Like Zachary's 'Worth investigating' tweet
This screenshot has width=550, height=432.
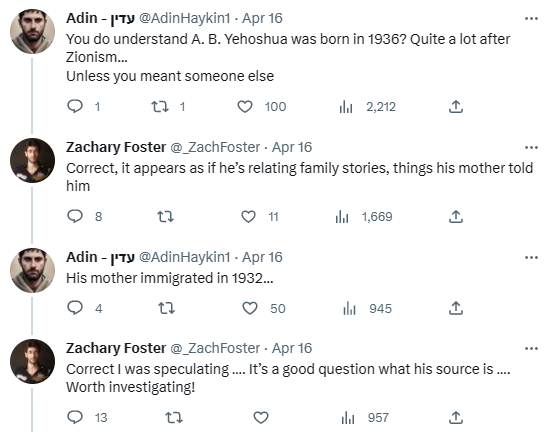[261, 417]
